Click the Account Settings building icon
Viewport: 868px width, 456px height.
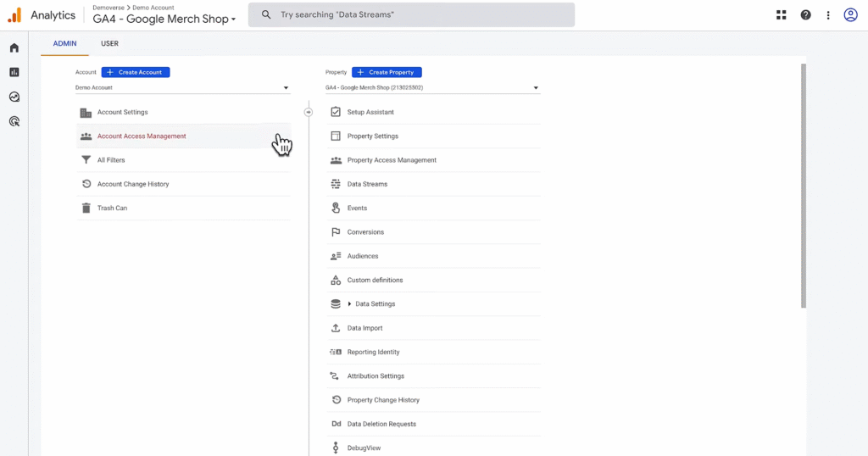(86, 113)
